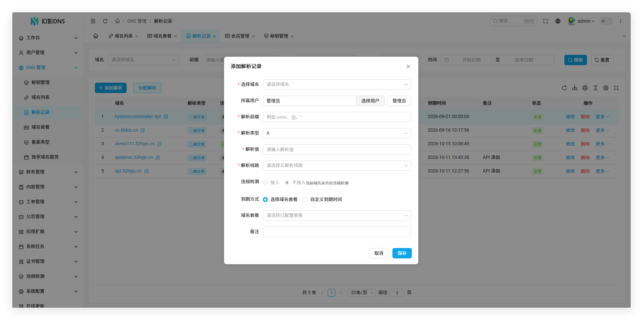
Task: Print the table via printer icon
Action: tap(585, 88)
